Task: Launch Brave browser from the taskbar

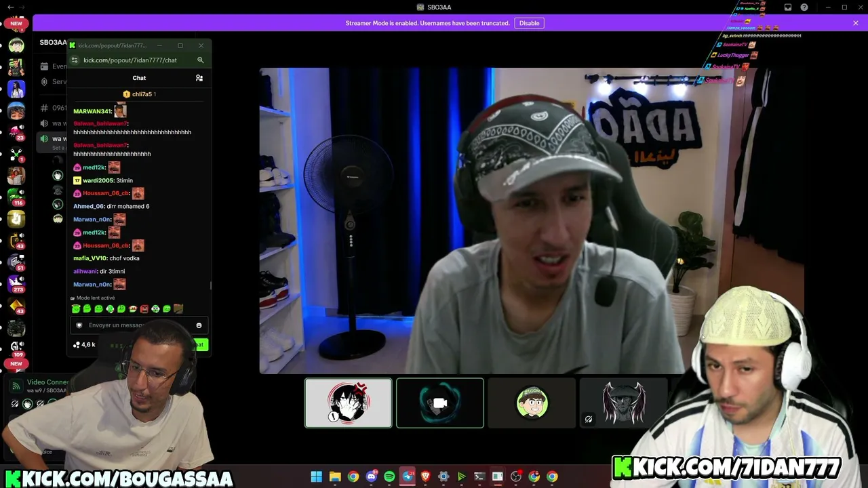Action: (426, 476)
